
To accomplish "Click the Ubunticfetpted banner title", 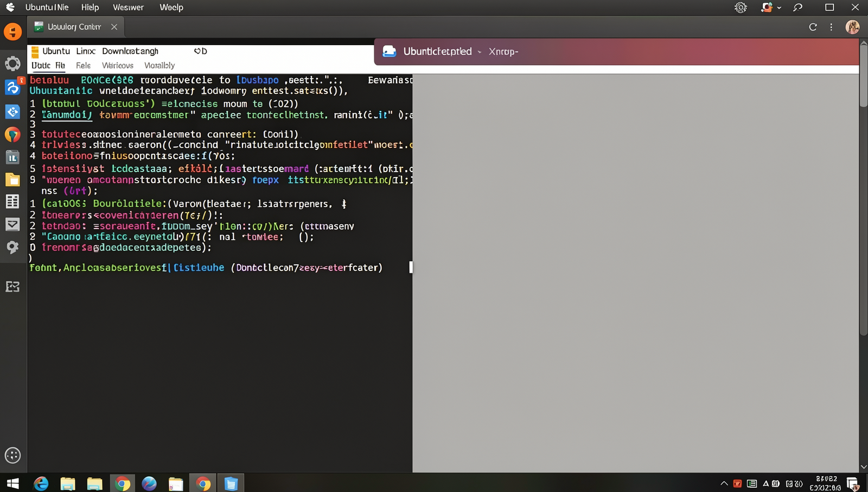I will coord(437,52).
